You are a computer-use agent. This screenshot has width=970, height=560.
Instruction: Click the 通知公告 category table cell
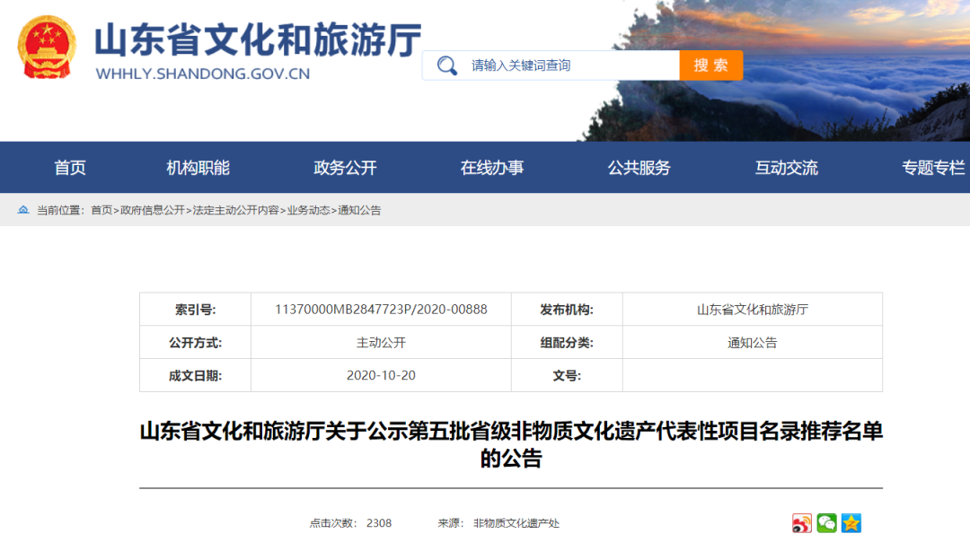753,343
